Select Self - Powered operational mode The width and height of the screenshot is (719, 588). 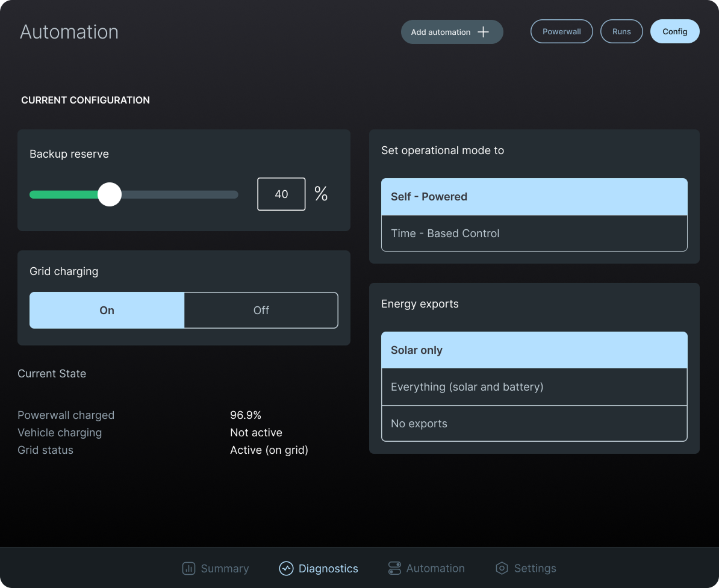[534, 197]
